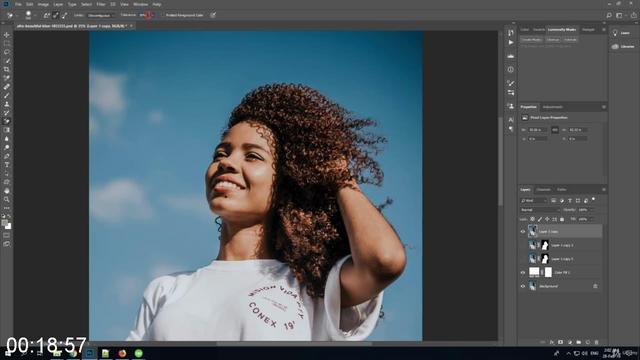The width and height of the screenshot is (640, 360).
Task: Toggle layer filtering switch in Layers panel
Action: click(593, 200)
